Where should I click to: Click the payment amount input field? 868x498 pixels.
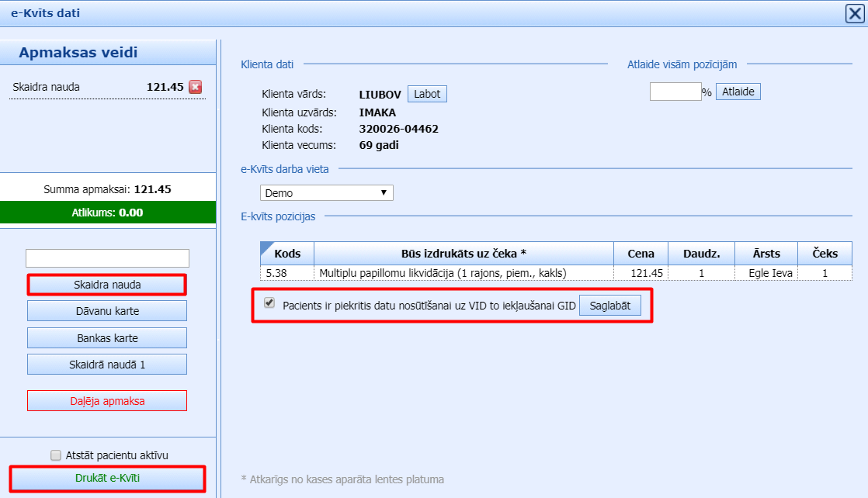tap(107, 258)
